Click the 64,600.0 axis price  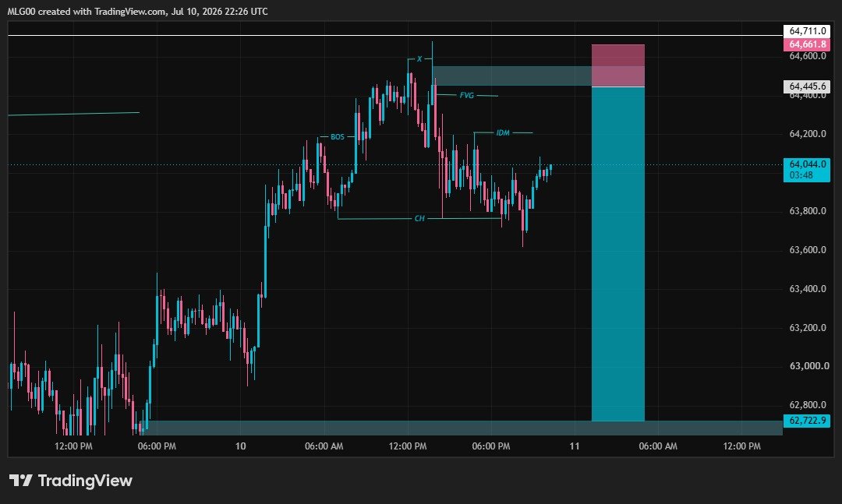pyautogui.click(x=807, y=56)
